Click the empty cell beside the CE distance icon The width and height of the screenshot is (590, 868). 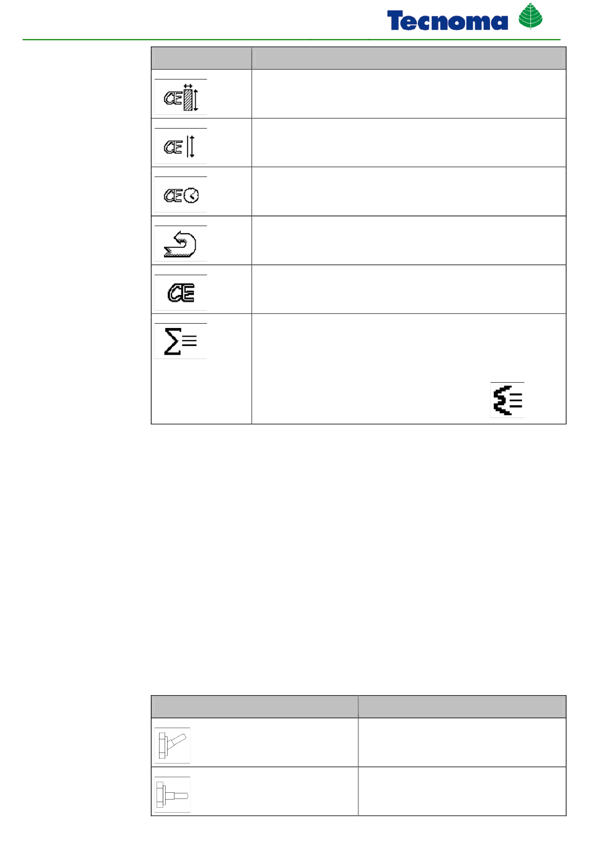[409, 143]
